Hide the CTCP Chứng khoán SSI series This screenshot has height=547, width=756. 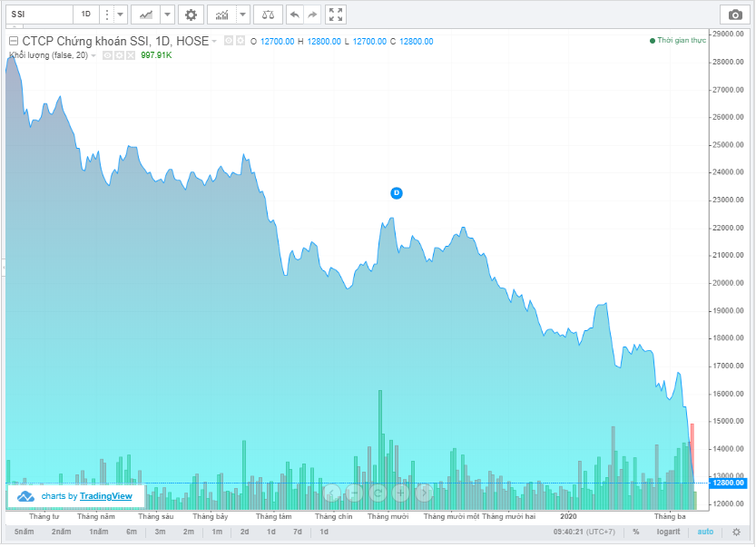[229, 41]
